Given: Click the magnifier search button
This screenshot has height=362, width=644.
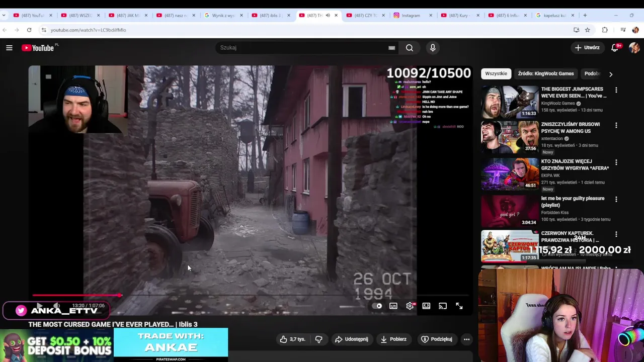Looking at the screenshot, I should 410,48.
